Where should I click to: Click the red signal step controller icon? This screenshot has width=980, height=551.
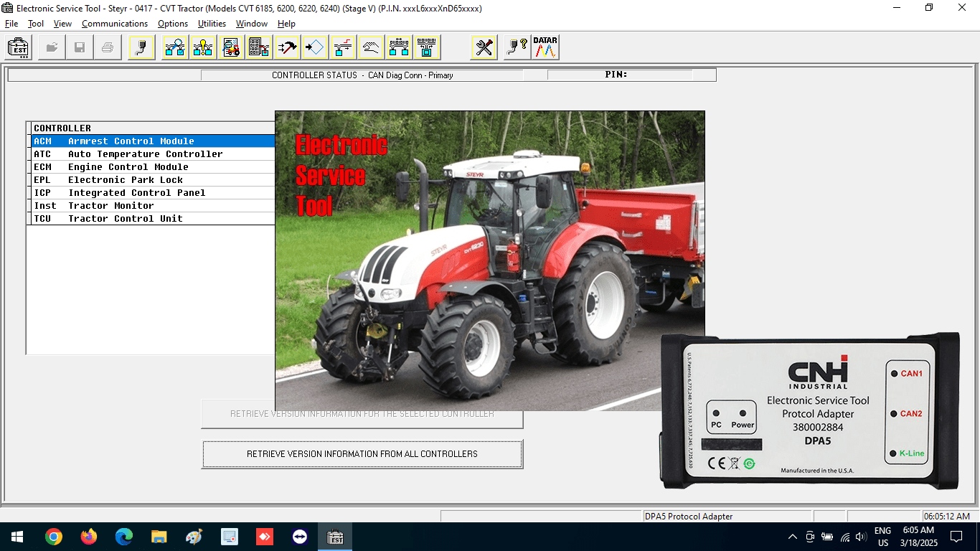[343, 48]
